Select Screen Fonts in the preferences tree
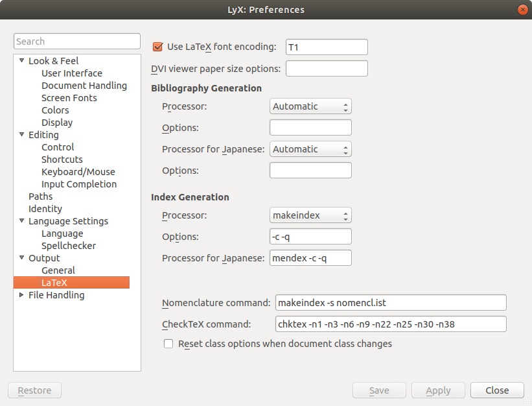Screen dimensions: 532x406 [69, 98]
